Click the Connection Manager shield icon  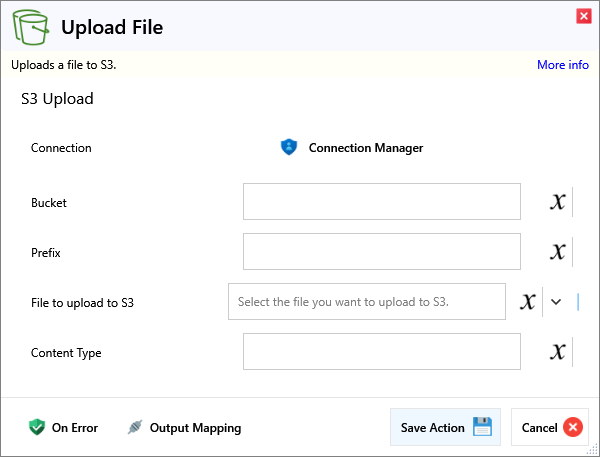289,148
